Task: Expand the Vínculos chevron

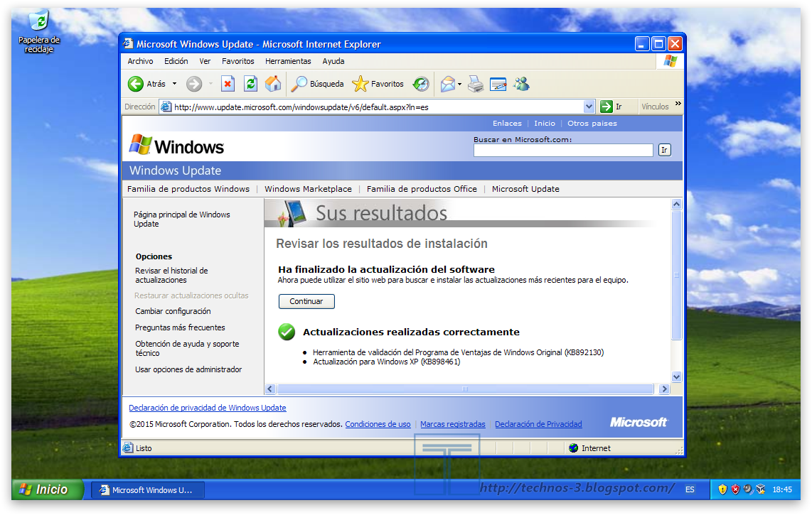Action: (x=678, y=104)
